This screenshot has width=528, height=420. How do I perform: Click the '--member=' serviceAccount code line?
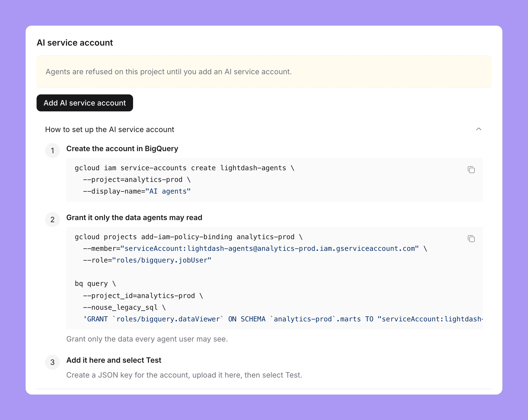(x=255, y=248)
